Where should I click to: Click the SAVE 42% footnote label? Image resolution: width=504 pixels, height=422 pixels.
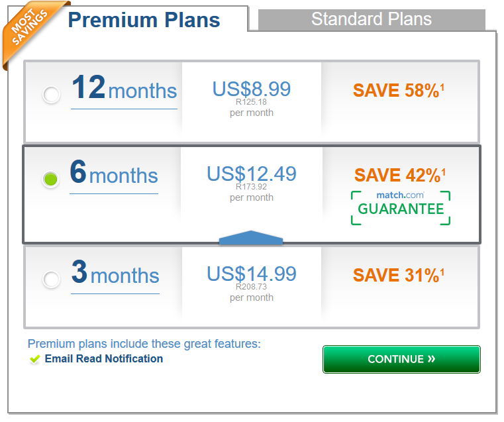pos(400,175)
